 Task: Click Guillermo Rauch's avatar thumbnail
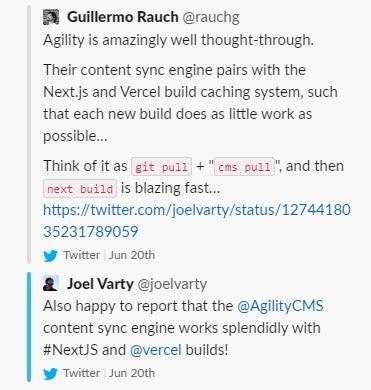51,17
